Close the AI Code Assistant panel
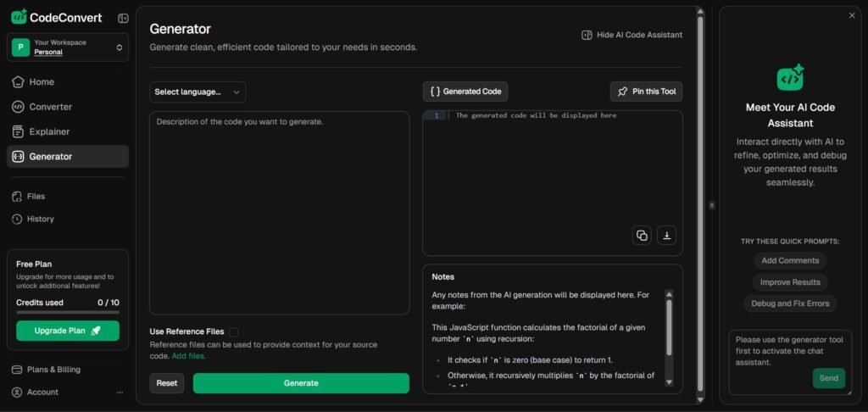 click(852, 15)
